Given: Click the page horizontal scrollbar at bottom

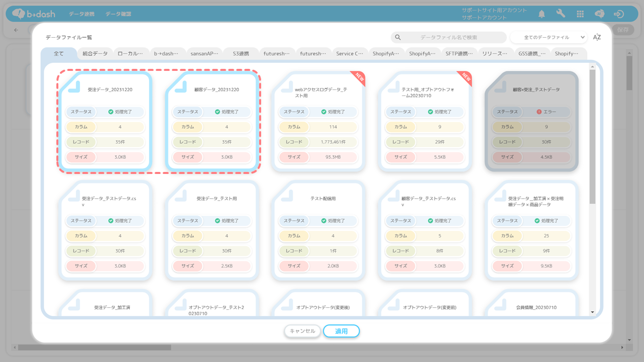Looking at the screenshot, I should tap(95, 347).
